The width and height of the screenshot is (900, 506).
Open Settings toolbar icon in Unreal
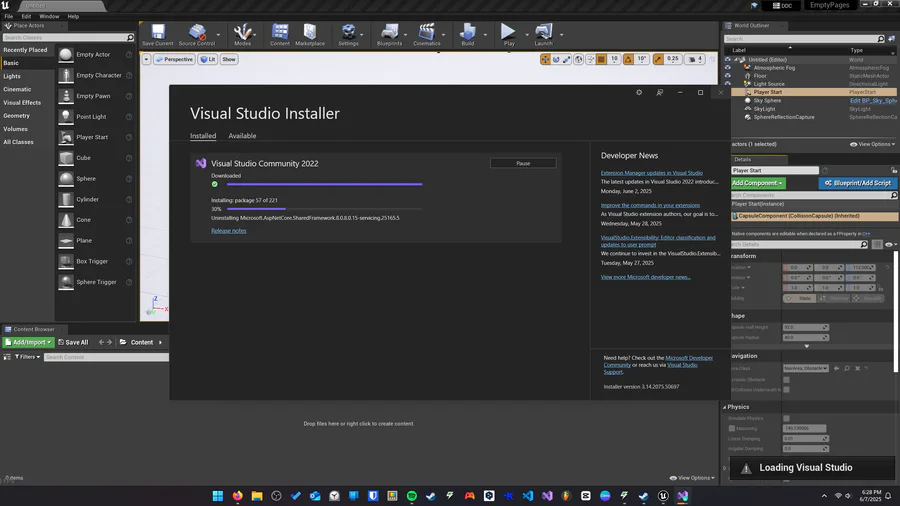pos(348,34)
